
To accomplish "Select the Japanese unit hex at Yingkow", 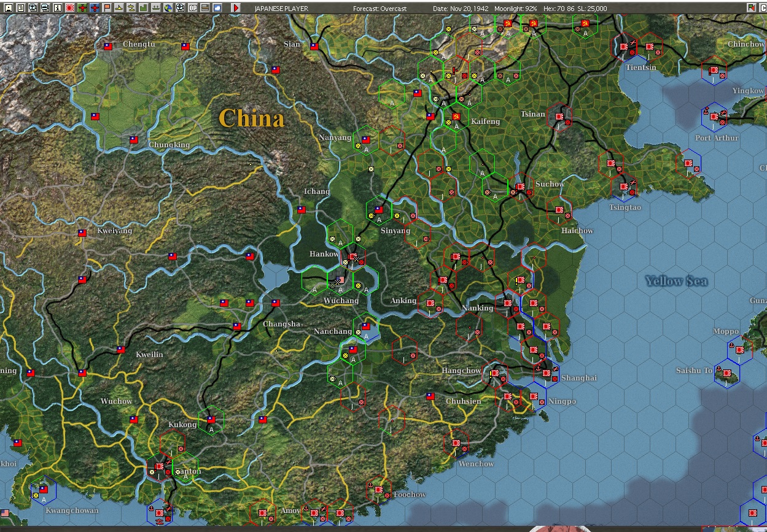I will coord(714,71).
